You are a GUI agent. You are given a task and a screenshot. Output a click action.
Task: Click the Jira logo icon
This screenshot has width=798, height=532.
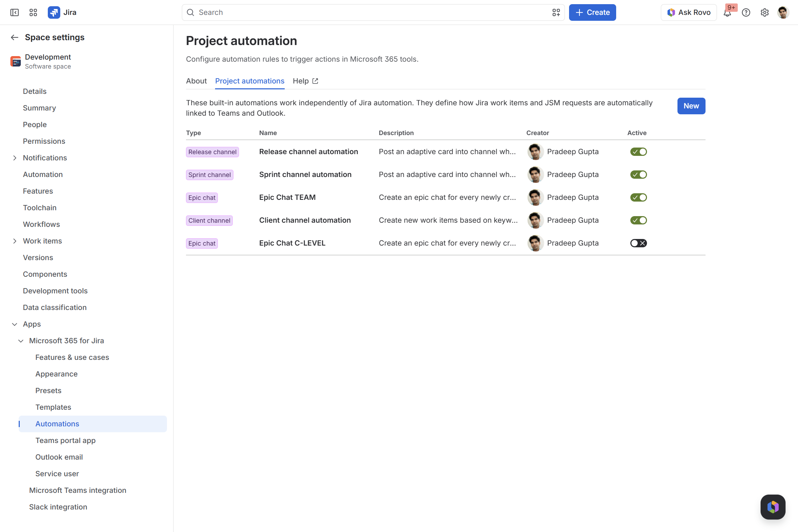[x=54, y=12]
